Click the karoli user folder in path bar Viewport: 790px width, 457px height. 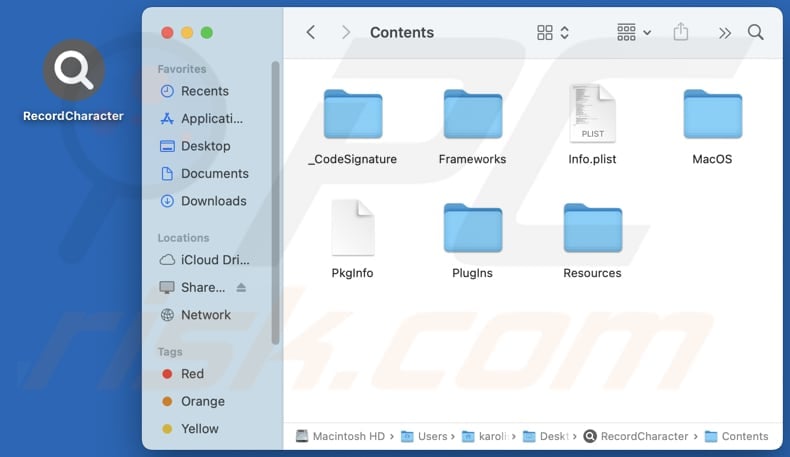point(485,436)
